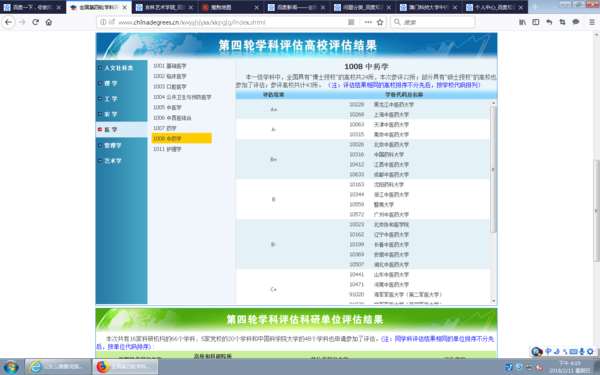Open subject 1001 基础医学
This screenshot has width=600, height=375.
coord(170,66)
